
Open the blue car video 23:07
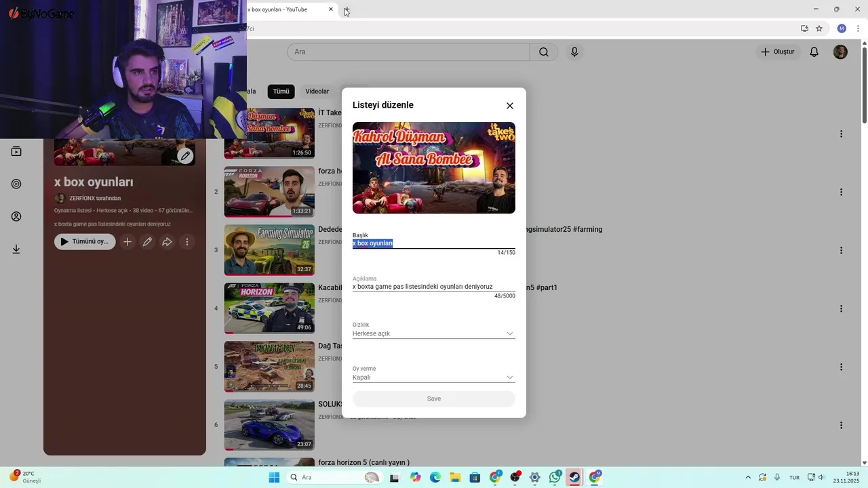[x=269, y=425]
